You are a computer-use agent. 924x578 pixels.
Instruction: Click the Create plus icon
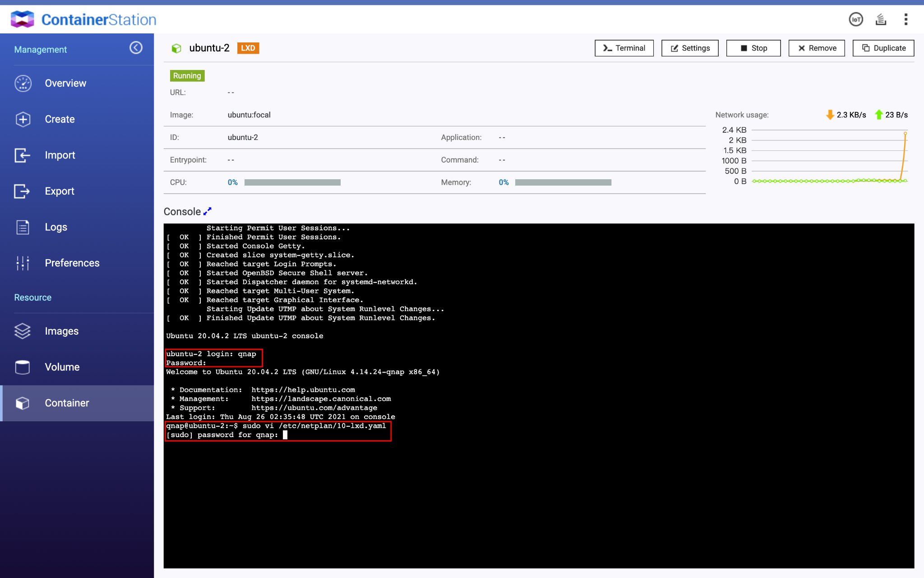pyautogui.click(x=23, y=119)
